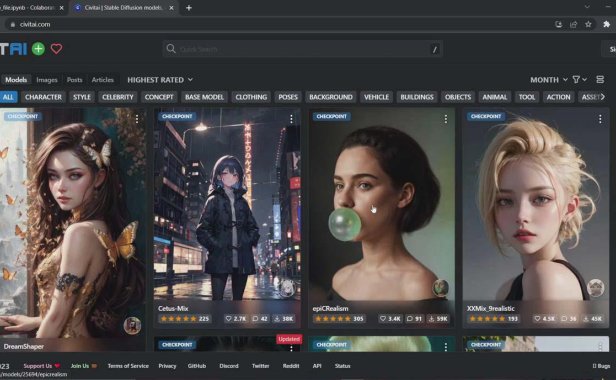This screenshot has width=616, height=380.
Task: Select the ANIMAL category tag
Action: click(495, 97)
